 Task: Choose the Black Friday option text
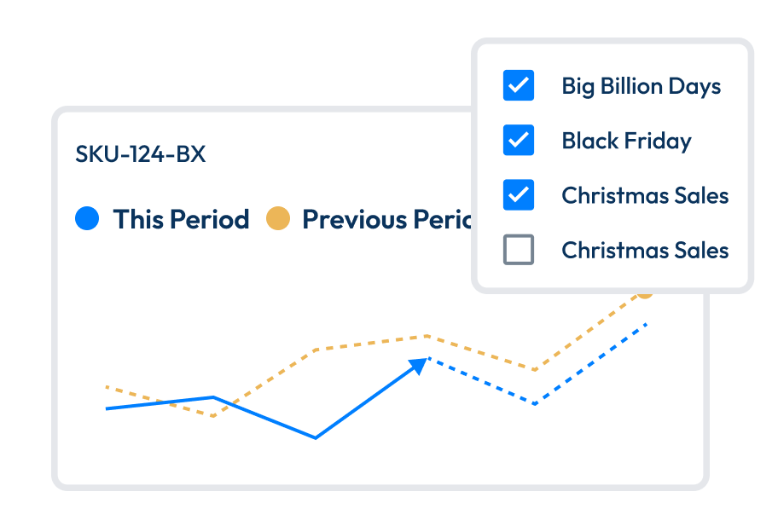[626, 141]
